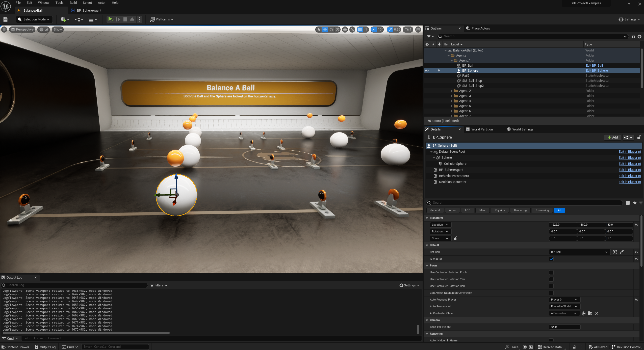Select the rotate tool in the viewport toolbar
644x350 pixels.
331,30
